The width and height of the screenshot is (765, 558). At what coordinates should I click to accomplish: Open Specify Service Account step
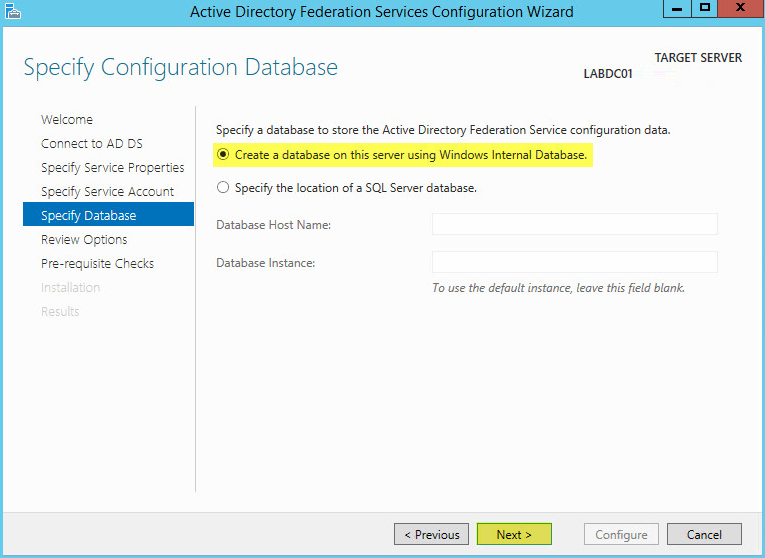tap(107, 191)
